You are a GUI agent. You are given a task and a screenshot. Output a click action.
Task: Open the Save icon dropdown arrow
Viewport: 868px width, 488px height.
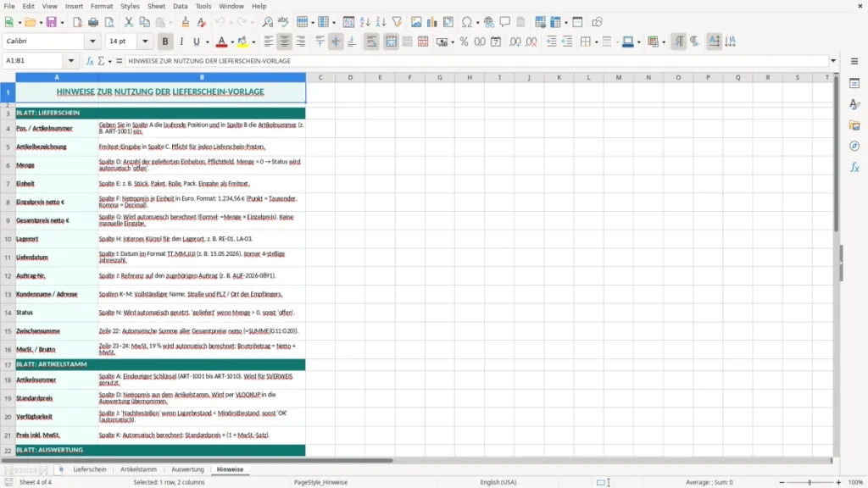62,23
